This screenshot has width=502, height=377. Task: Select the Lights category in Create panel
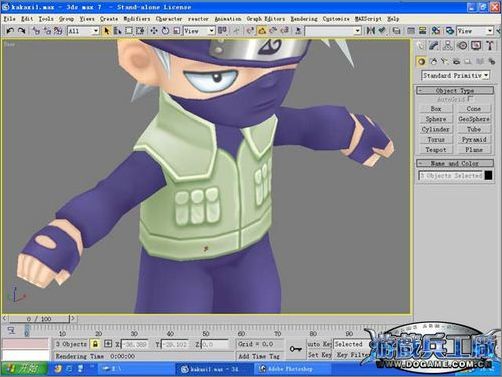coord(444,61)
